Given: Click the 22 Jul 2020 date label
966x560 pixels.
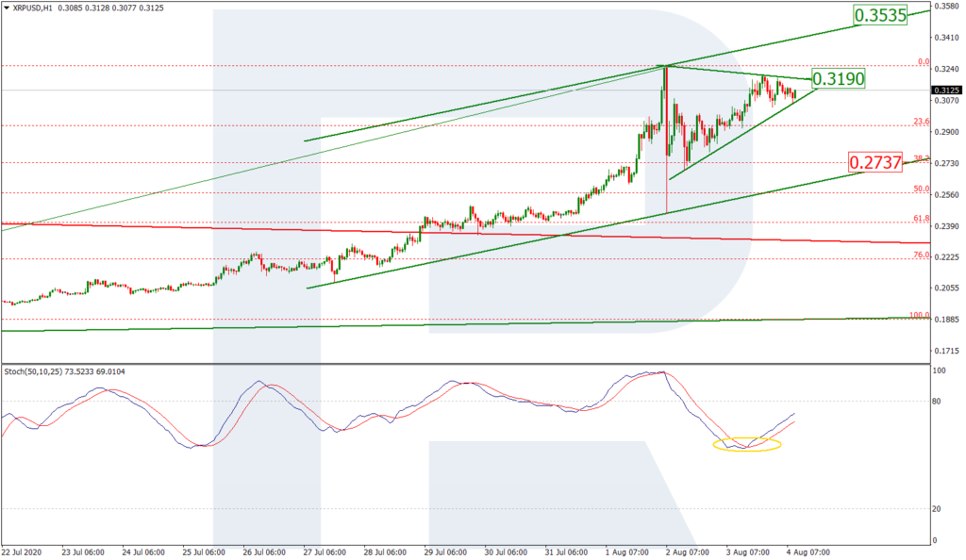Looking at the screenshot, I should click(23, 552).
